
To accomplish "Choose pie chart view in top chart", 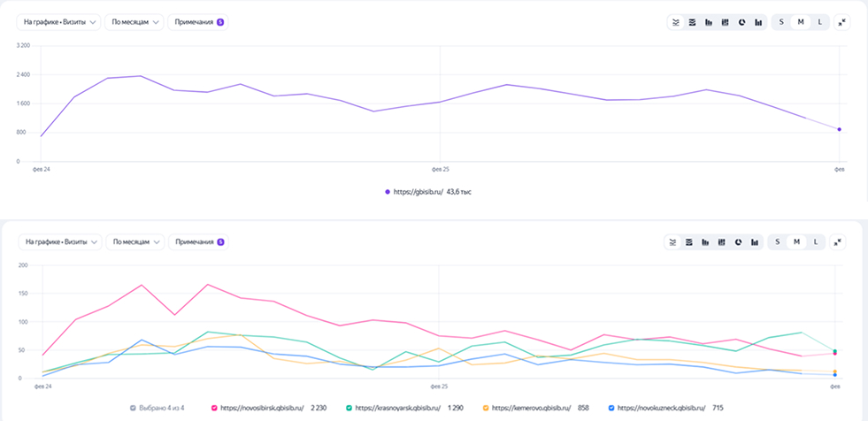I will click(x=741, y=22).
